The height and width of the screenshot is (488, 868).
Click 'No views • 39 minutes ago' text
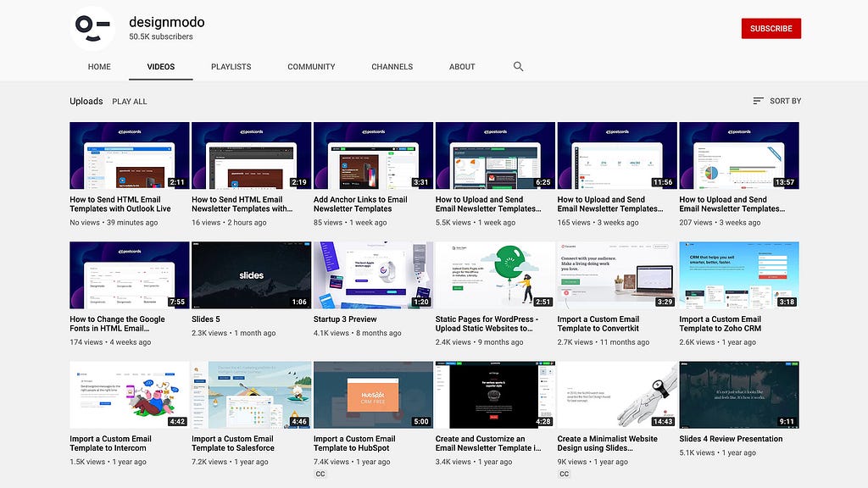click(x=114, y=223)
